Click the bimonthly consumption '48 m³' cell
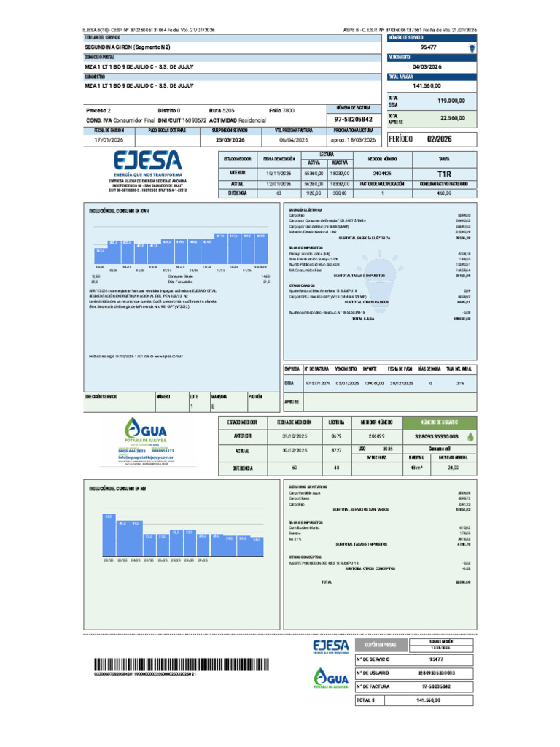Viewport: 560px width, 747px height. pyautogui.click(x=416, y=468)
